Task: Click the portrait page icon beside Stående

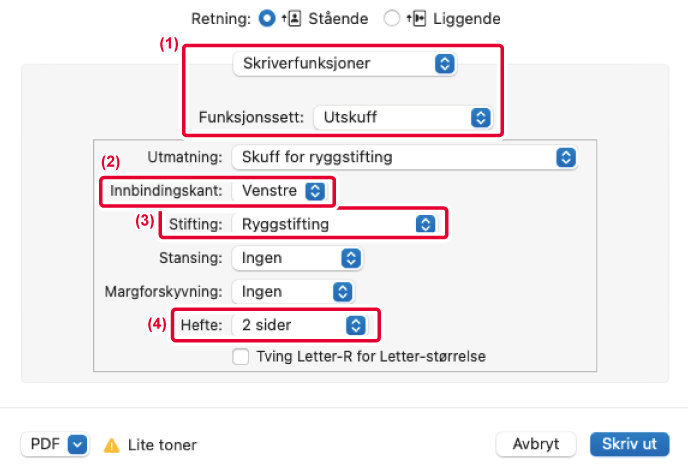Action: pos(291,18)
